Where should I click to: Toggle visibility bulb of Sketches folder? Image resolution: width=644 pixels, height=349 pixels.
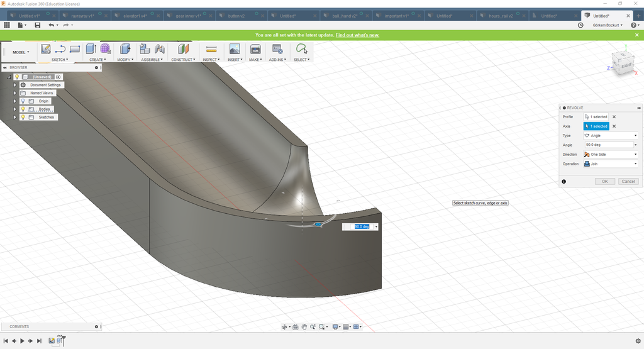tap(23, 117)
